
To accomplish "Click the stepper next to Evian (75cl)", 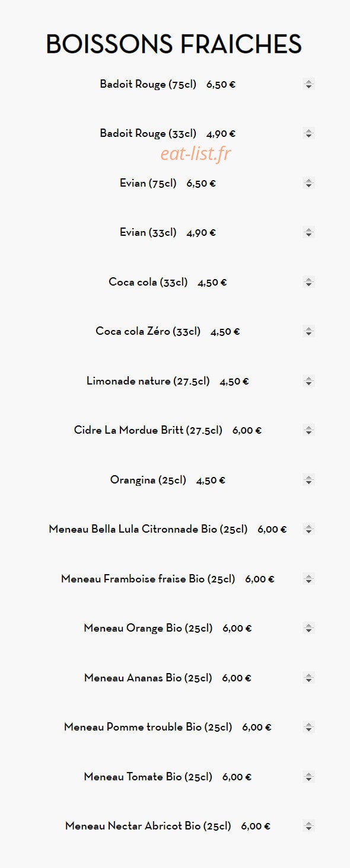I will [308, 183].
